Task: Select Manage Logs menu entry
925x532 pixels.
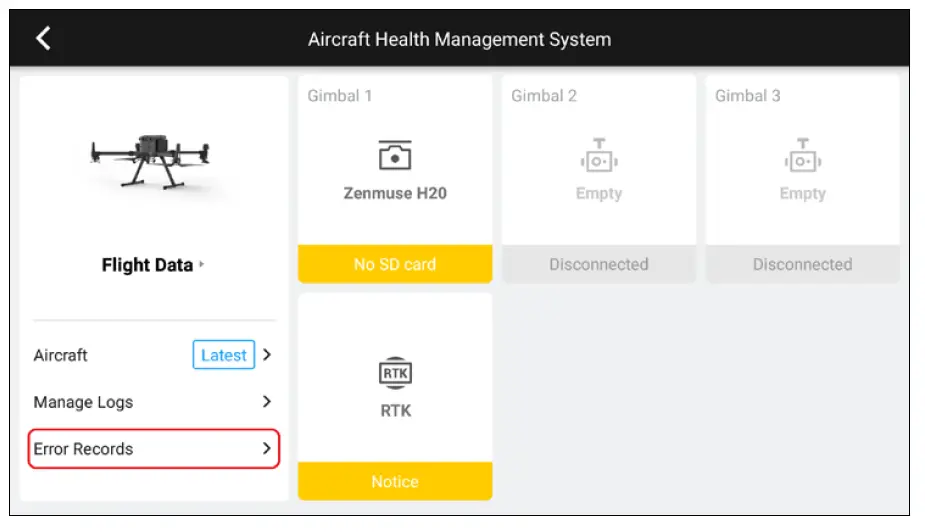Action: (x=83, y=402)
